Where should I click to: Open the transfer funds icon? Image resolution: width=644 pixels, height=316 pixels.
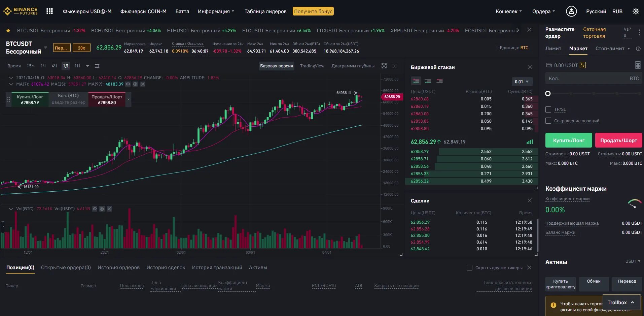[583, 65]
